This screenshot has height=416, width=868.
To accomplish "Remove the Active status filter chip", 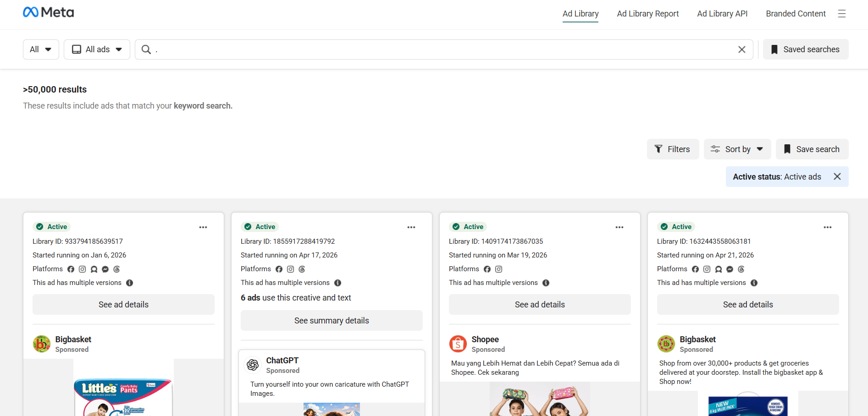I will pos(837,176).
